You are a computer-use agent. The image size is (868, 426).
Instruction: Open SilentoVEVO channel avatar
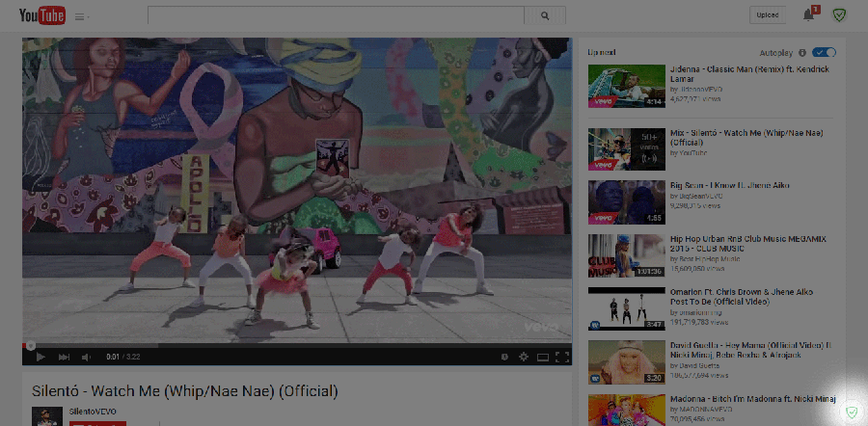point(41,415)
